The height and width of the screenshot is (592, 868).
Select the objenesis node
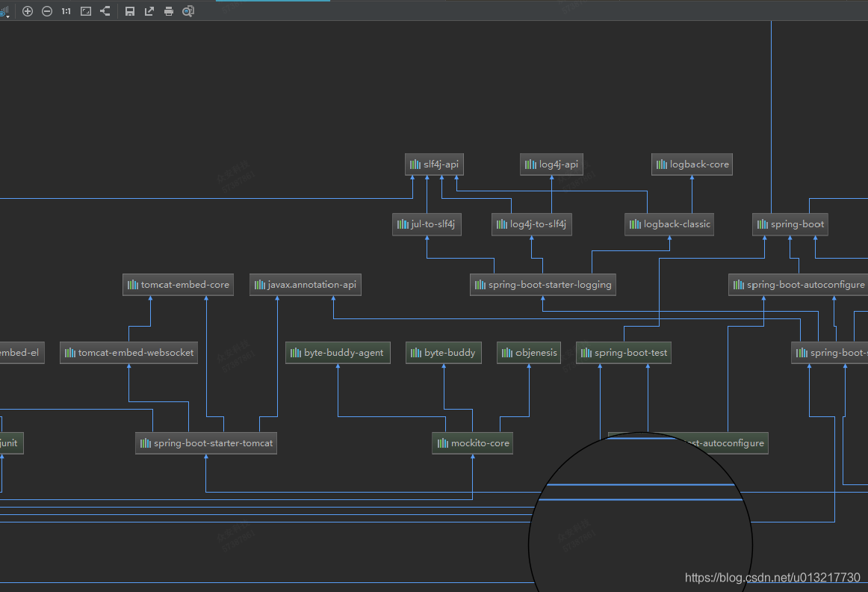point(529,353)
